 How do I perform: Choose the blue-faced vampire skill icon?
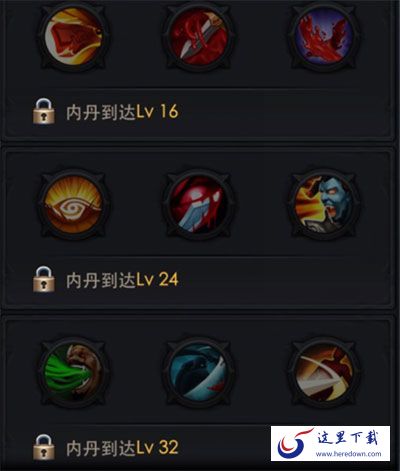[x=324, y=204]
